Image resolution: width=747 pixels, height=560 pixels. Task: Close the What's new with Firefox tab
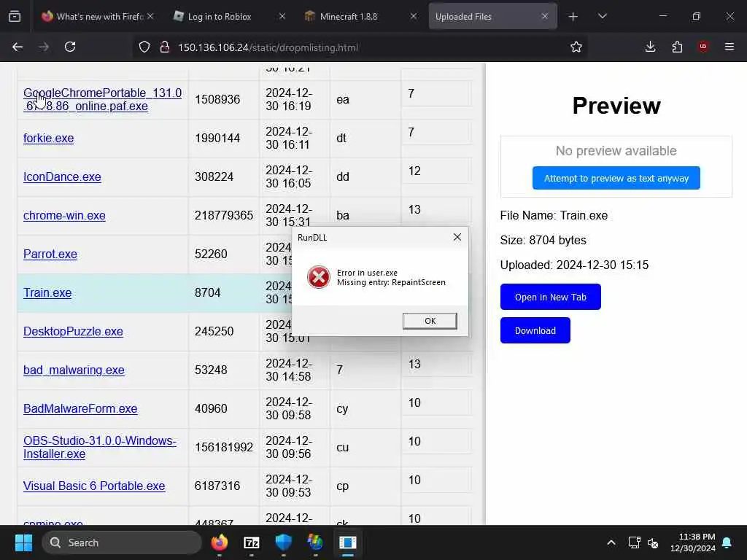pyautogui.click(x=150, y=16)
